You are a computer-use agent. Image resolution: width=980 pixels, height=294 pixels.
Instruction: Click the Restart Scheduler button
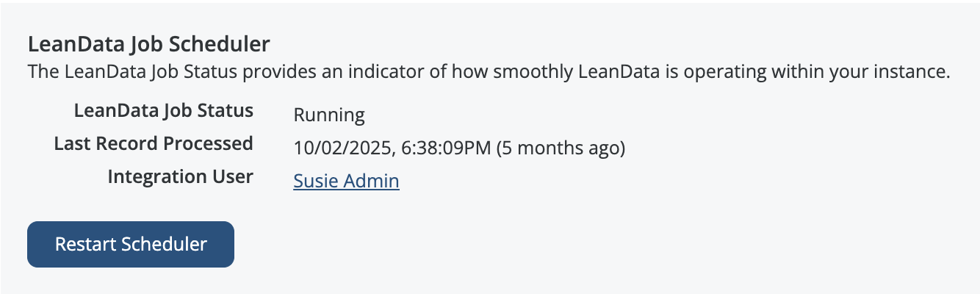pyautogui.click(x=131, y=244)
